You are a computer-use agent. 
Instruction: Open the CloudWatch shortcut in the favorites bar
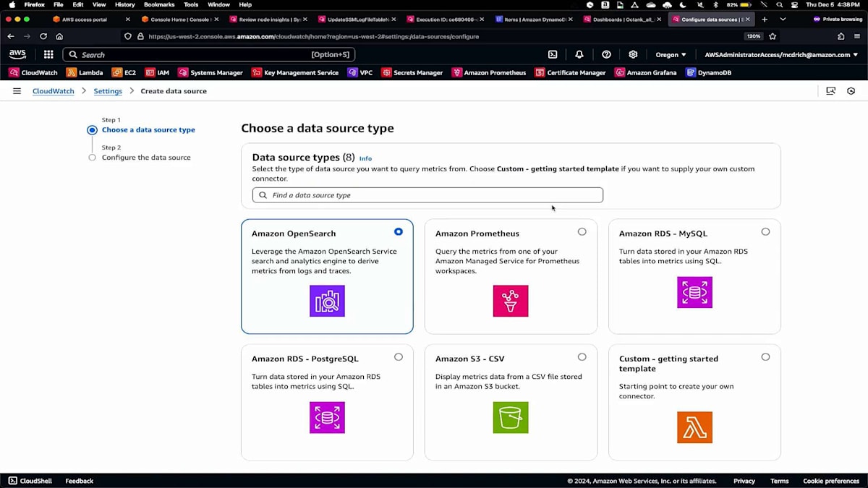(33, 72)
